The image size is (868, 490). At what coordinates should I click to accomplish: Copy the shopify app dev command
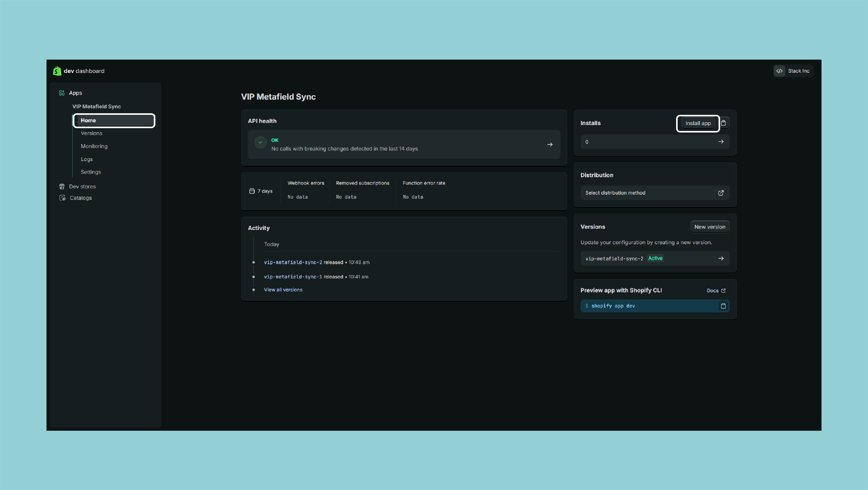(x=723, y=306)
